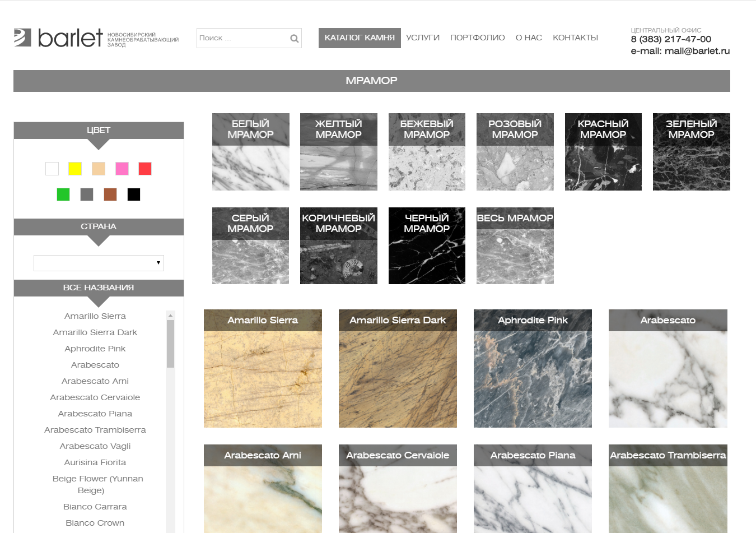Select the beige color swatch
This screenshot has height=533, width=756.
coord(99,169)
